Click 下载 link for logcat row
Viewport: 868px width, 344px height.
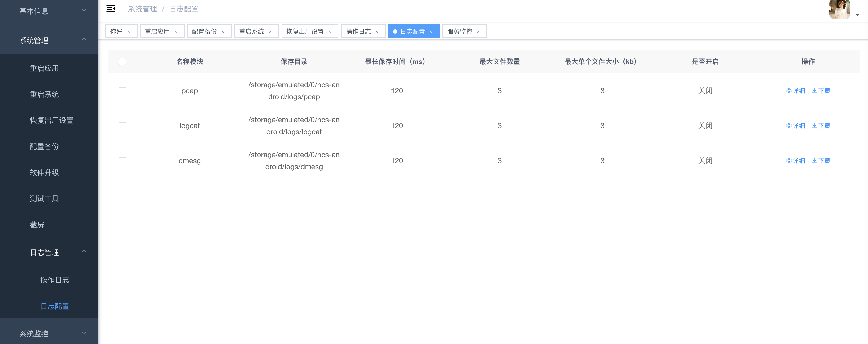(824, 126)
